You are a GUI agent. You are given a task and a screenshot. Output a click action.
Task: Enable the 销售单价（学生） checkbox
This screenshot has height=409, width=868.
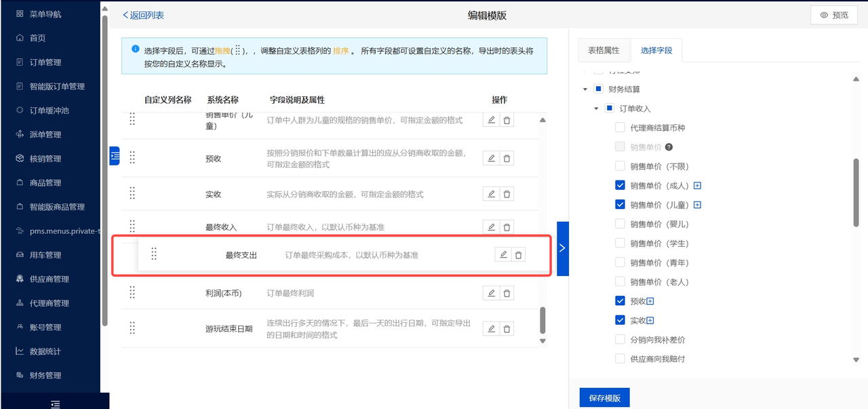point(620,244)
